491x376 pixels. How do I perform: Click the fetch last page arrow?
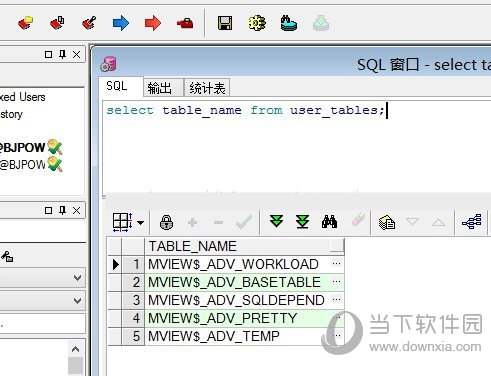click(302, 222)
